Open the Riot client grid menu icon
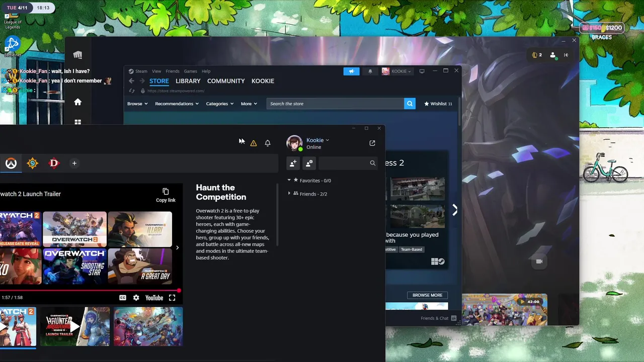 click(77, 122)
